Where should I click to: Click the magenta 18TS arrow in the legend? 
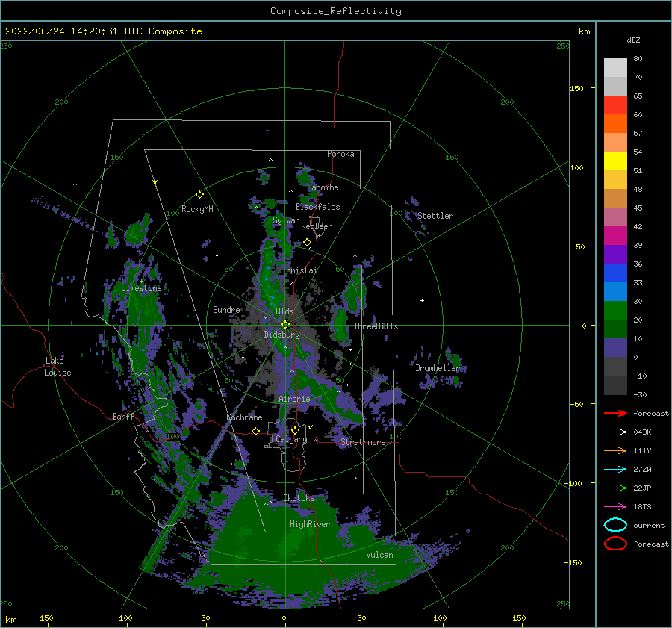click(x=615, y=507)
